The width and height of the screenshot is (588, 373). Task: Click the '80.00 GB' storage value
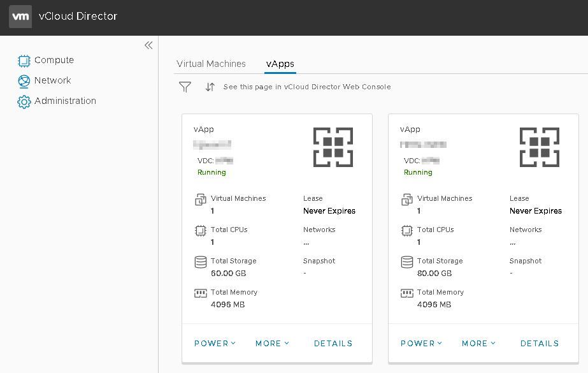434,273
